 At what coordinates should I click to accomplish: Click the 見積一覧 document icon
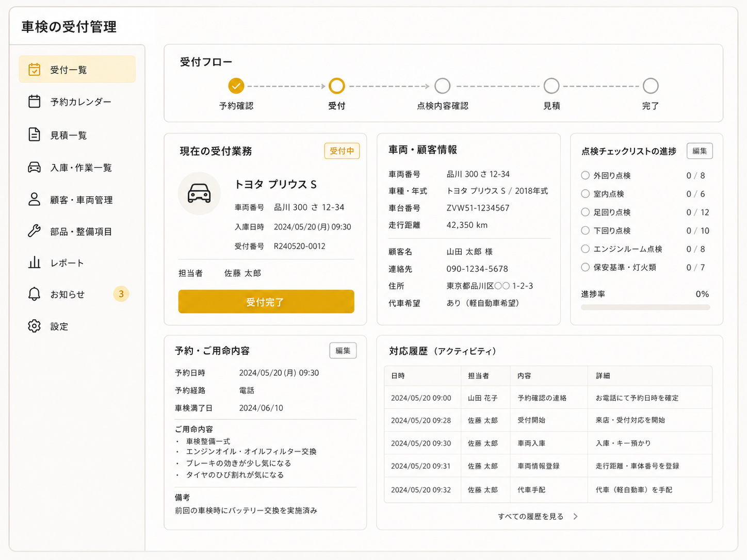tap(34, 135)
